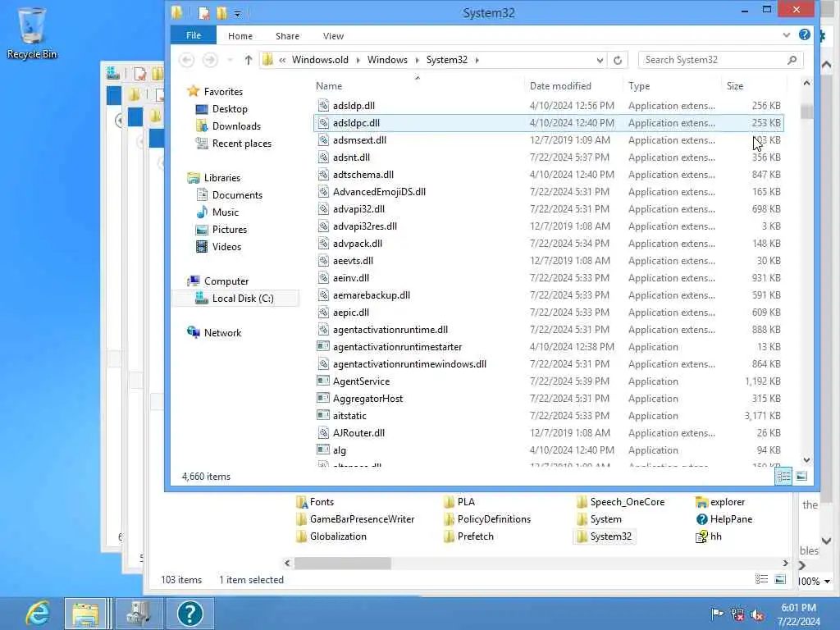Open the Recycle Bin on the desktop
The width and height of the screenshot is (840, 630).
tap(32, 33)
